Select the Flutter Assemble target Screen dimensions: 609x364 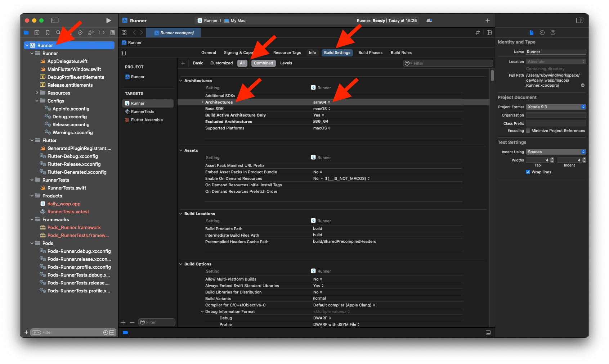pyautogui.click(x=147, y=120)
